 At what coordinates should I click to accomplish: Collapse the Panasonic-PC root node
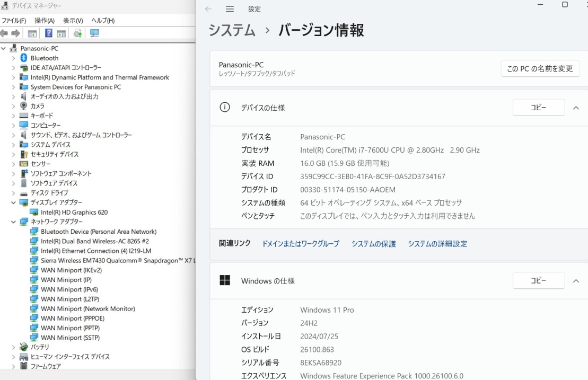(4, 48)
